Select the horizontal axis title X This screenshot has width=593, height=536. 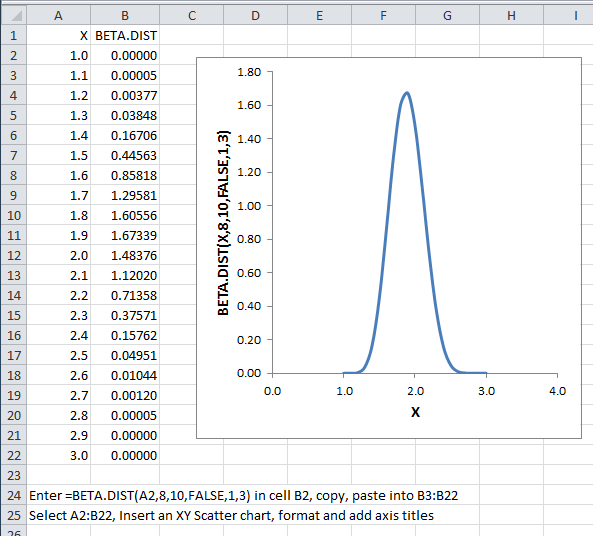click(415, 412)
